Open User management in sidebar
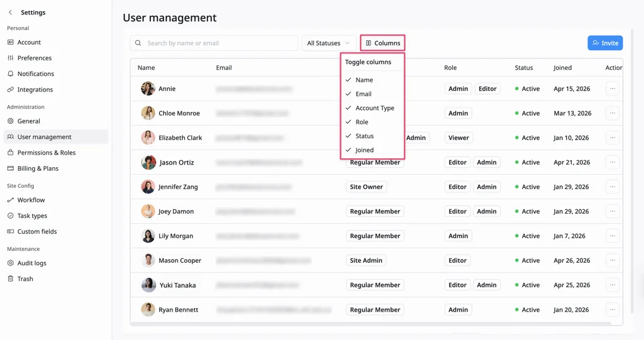The height and width of the screenshot is (340, 644). [56, 137]
